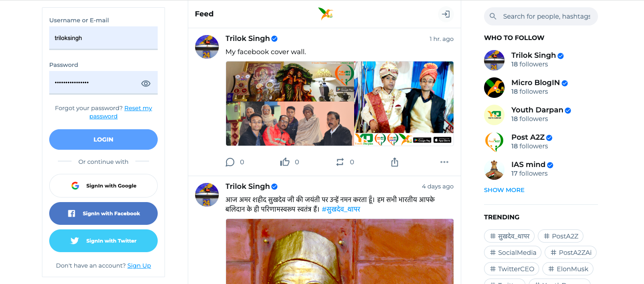Open Micro BlogIN profile avatar
This screenshot has height=284, width=644.
click(494, 87)
